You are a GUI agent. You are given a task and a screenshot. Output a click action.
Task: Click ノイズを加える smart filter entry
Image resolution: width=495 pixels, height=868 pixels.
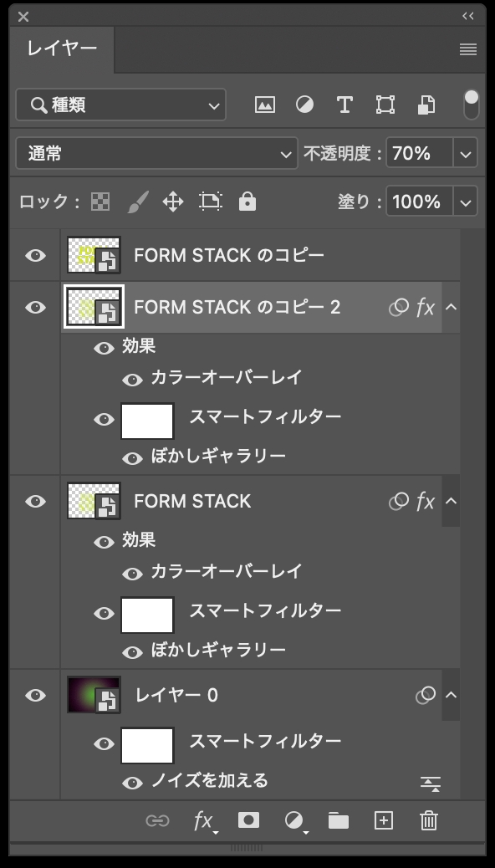tap(209, 781)
